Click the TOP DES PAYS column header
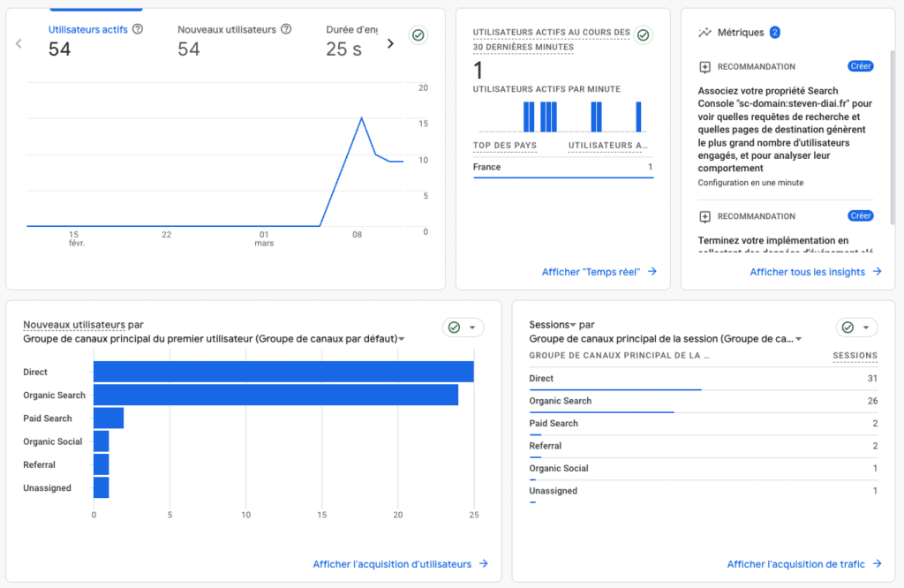The image size is (904, 588). tap(504, 146)
